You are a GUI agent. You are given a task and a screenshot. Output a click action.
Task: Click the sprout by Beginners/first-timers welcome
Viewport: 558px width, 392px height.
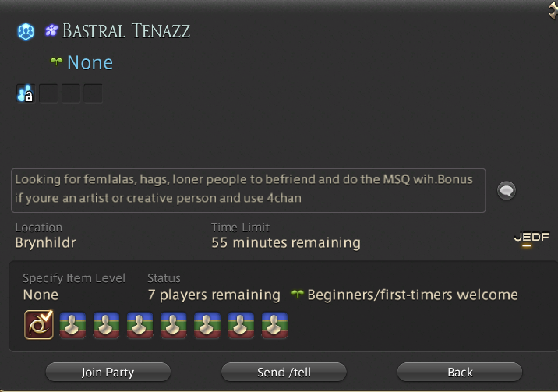tap(298, 294)
